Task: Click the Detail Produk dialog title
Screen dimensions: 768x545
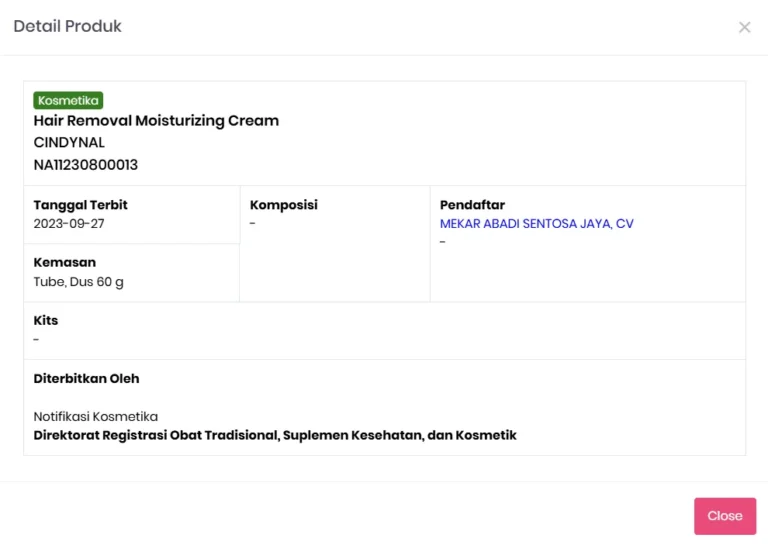Action: click(x=68, y=26)
